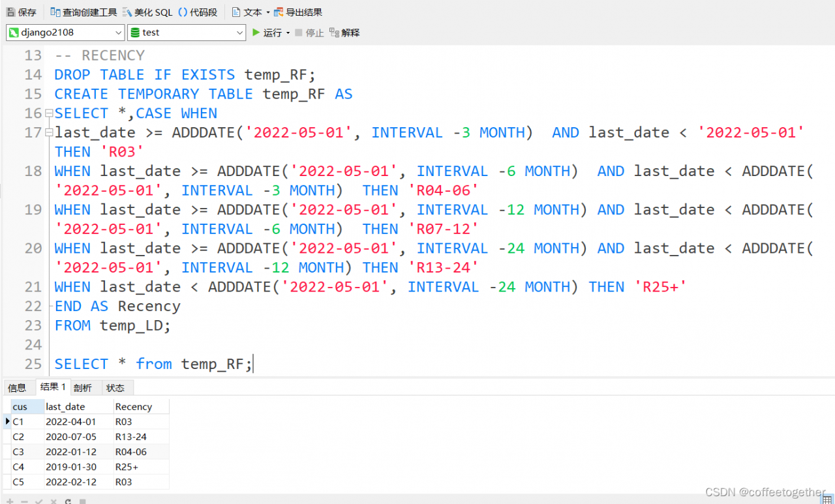Click the R13-24 Recency cell
Screen dimensions: 835x504
click(x=141, y=436)
